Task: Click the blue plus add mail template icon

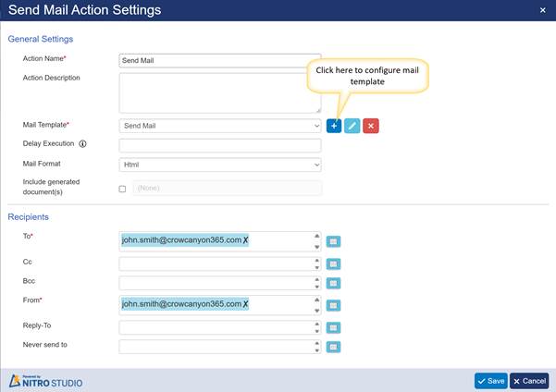Action: [334, 126]
